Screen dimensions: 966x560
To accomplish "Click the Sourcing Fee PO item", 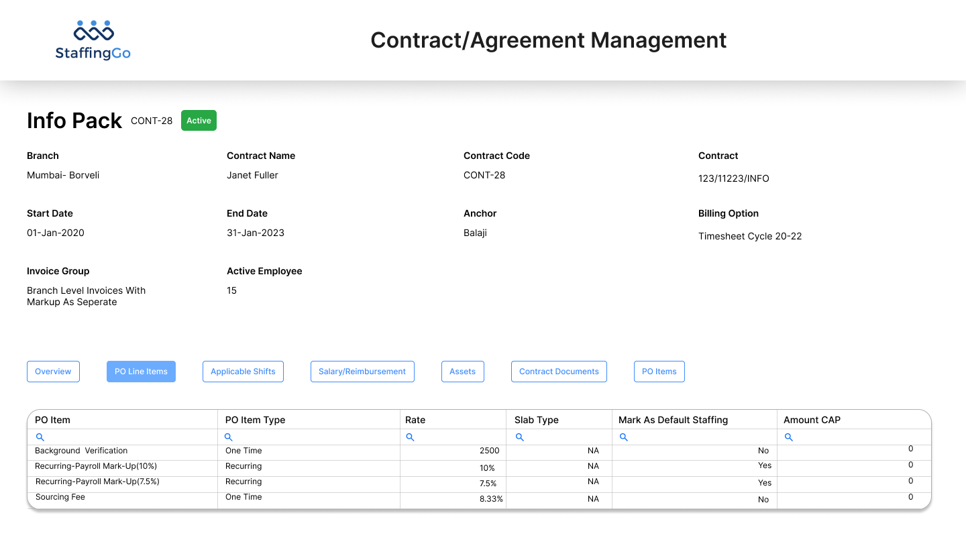I will tap(60, 497).
